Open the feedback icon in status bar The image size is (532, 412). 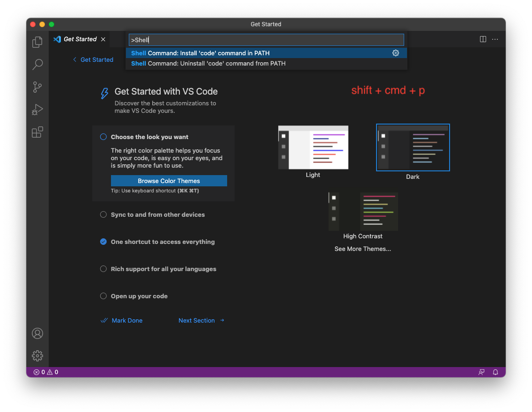[x=481, y=372]
